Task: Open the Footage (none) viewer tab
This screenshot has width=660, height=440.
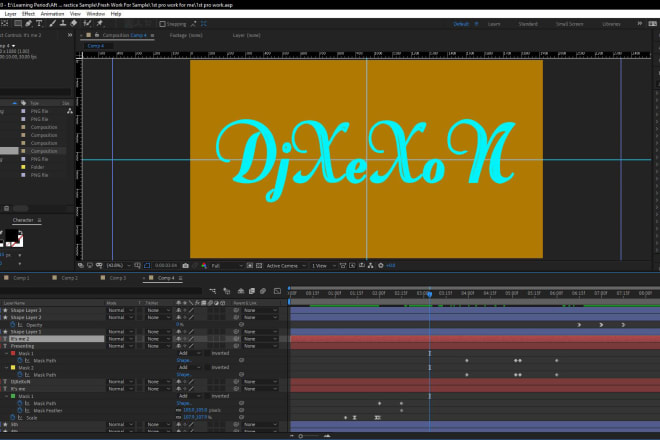Action: [x=186, y=35]
